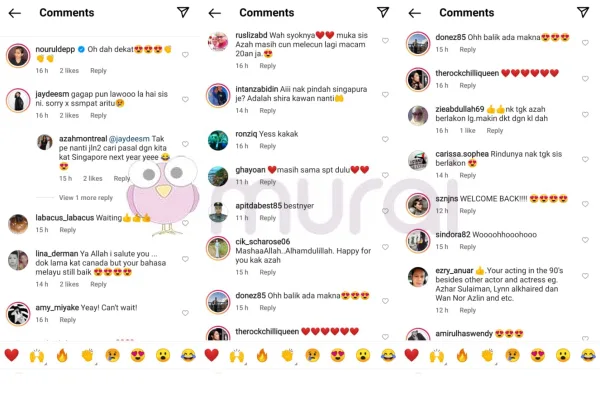The height and width of the screenshot is (400, 600).
Task: Like ruslizabd's comment with the heart icon
Action: [x=385, y=41]
